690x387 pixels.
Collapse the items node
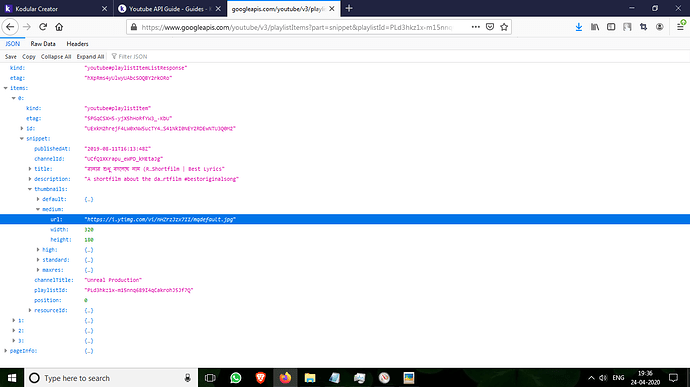[5, 88]
